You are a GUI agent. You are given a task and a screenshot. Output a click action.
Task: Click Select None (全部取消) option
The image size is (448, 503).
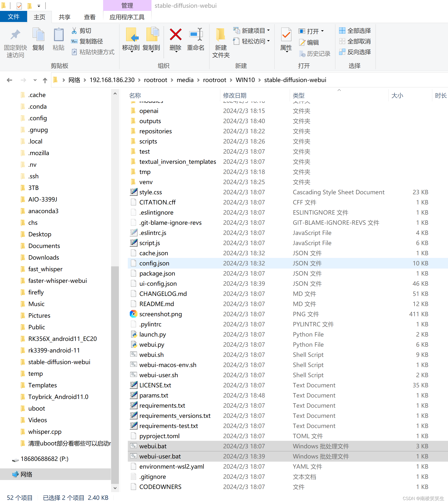tap(355, 41)
